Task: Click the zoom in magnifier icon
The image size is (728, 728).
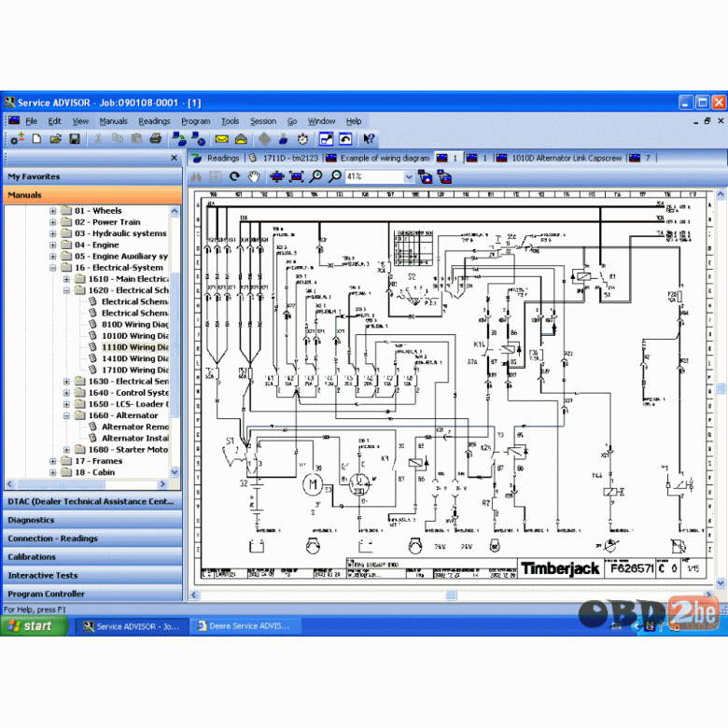Action: (315, 176)
